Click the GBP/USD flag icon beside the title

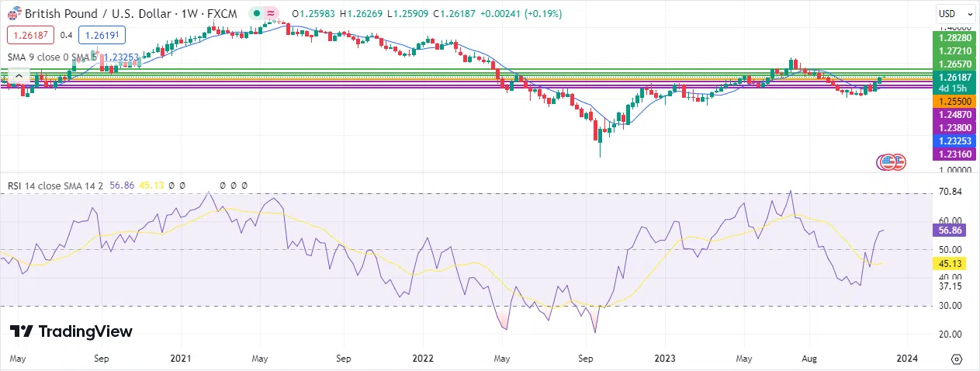pyautogui.click(x=14, y=14)
